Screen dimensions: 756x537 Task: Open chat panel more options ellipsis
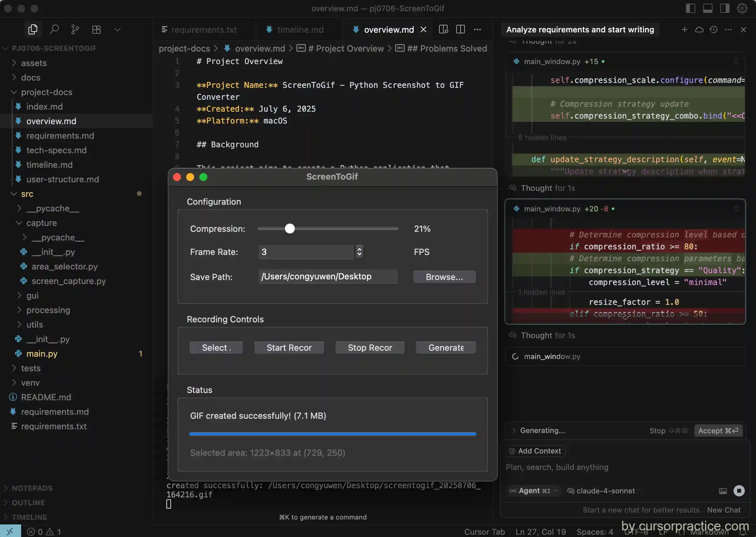click(x=728, y=29)
